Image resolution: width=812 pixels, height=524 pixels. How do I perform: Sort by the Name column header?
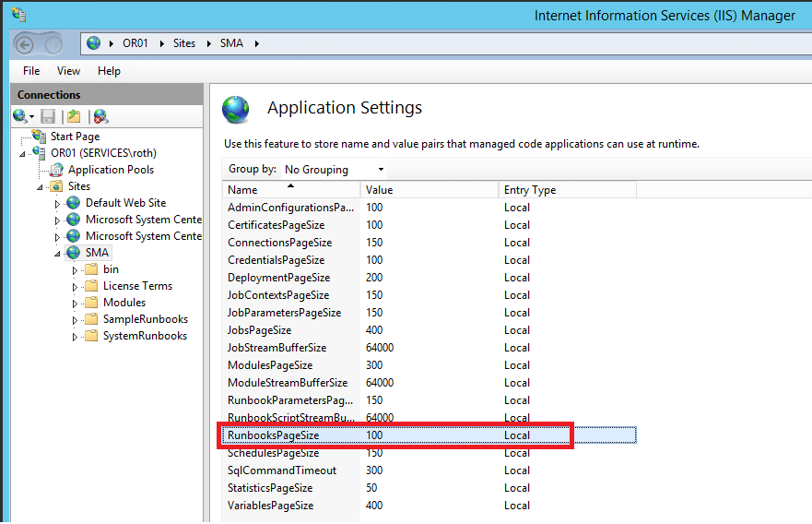pyautogui.click(x=291, y=190)
